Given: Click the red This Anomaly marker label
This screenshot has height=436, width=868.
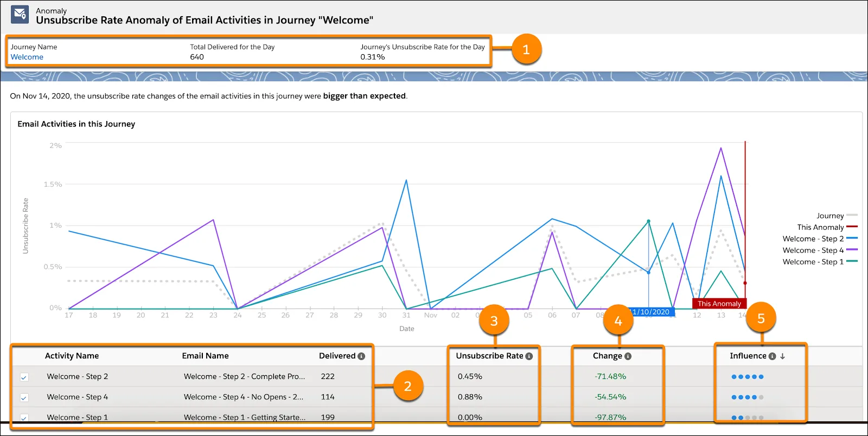Looking at the screenshot, I should (x=719, y=304).
